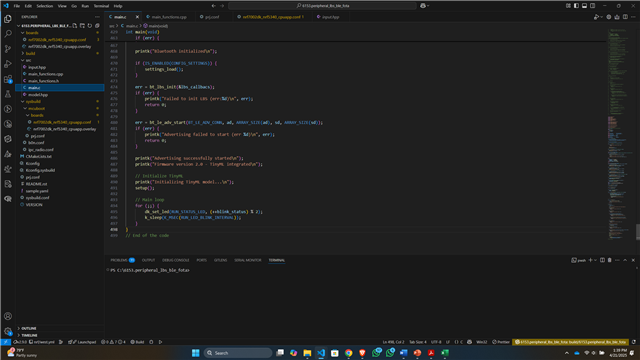Open Run and Debug view

[8, 64]
